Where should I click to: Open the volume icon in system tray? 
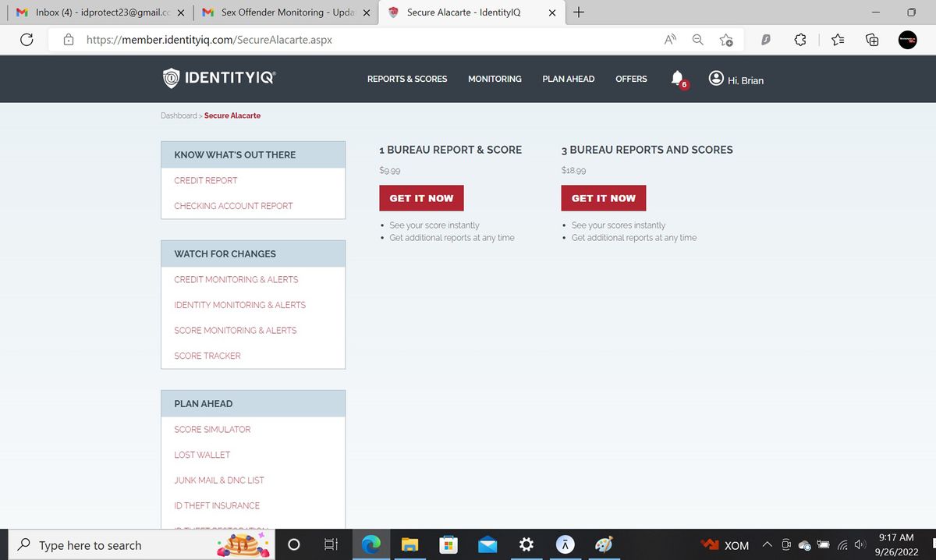coord(860,544)
